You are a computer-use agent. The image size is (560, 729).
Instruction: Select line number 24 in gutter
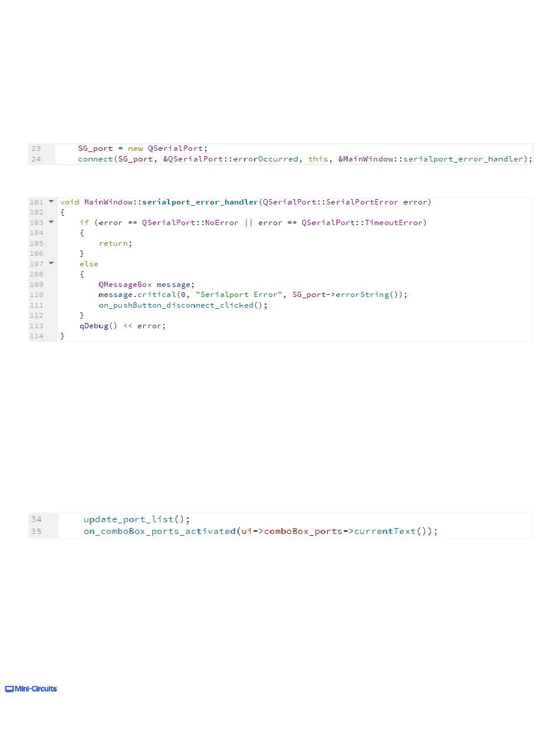pyautogui.click(x=36, y=159)
